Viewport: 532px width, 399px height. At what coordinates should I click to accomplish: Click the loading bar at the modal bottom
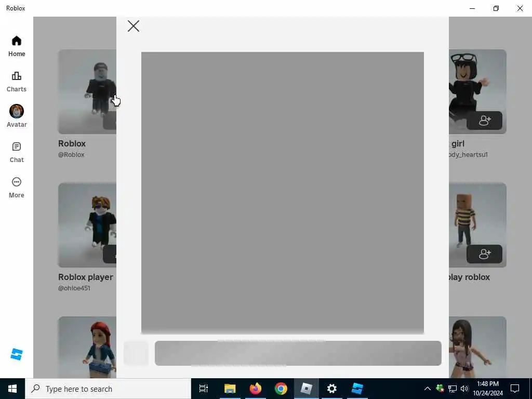coord(298,353)
